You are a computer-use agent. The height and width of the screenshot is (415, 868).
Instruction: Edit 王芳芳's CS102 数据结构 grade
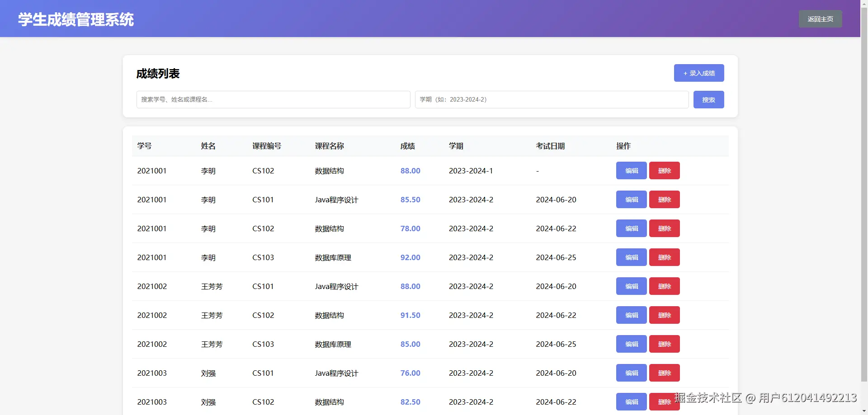click(631, 315)
